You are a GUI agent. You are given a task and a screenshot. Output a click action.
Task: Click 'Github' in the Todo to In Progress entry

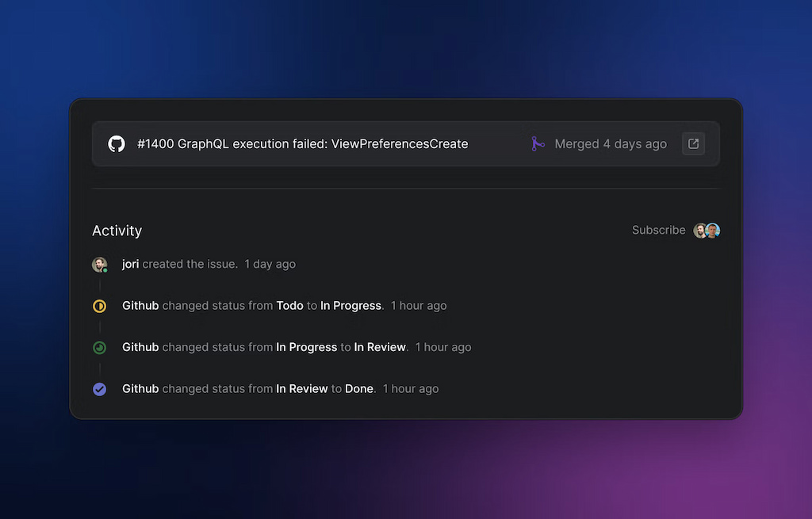click(140, 306)
